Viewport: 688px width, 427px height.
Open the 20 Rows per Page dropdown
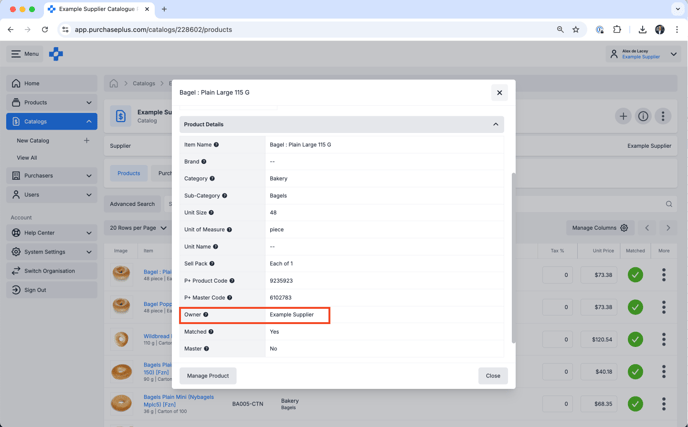pos(138,228)
